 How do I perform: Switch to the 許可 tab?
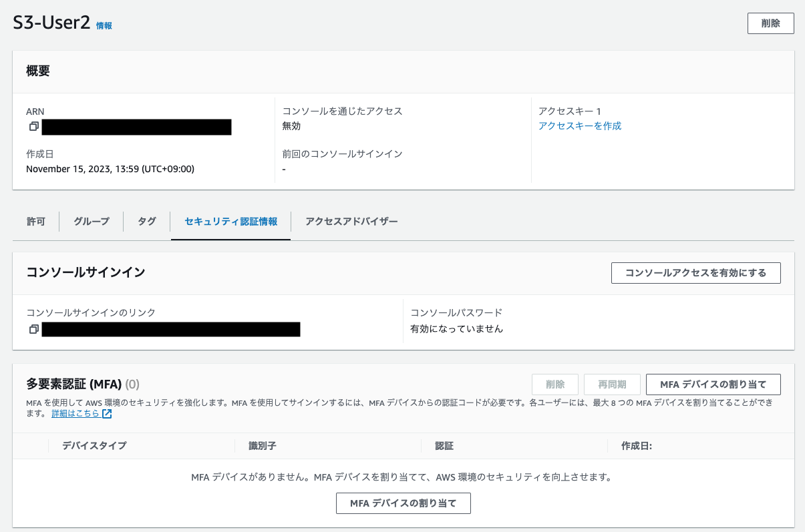click(x=35, y=221)
